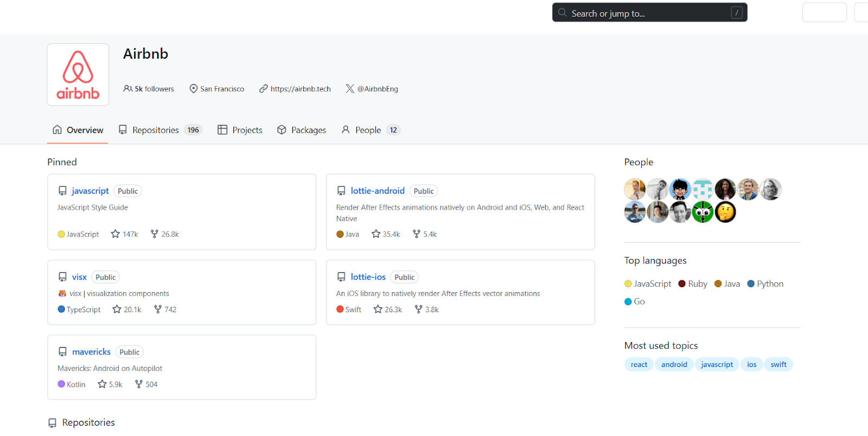Image resolution: width=868 pixels, height=436 pixels.
Task: Filter by Ruby in Top languages
Action: [693, 283]
